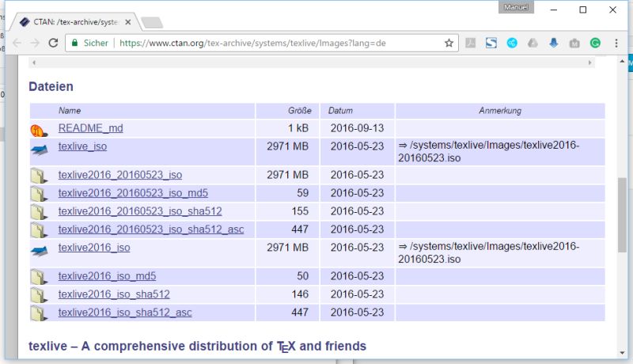Click the texlive2016_iso_md5 file icon
The width and height of the screenshot is (633, 364).
(x=39, y=277)
